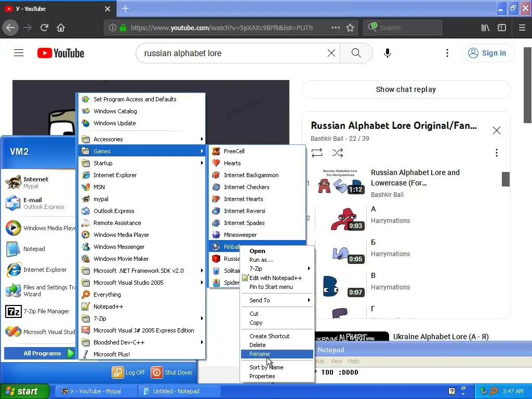Open Internet Checkers game
Screen dimensions: 532x399
[x=257, y=187]
